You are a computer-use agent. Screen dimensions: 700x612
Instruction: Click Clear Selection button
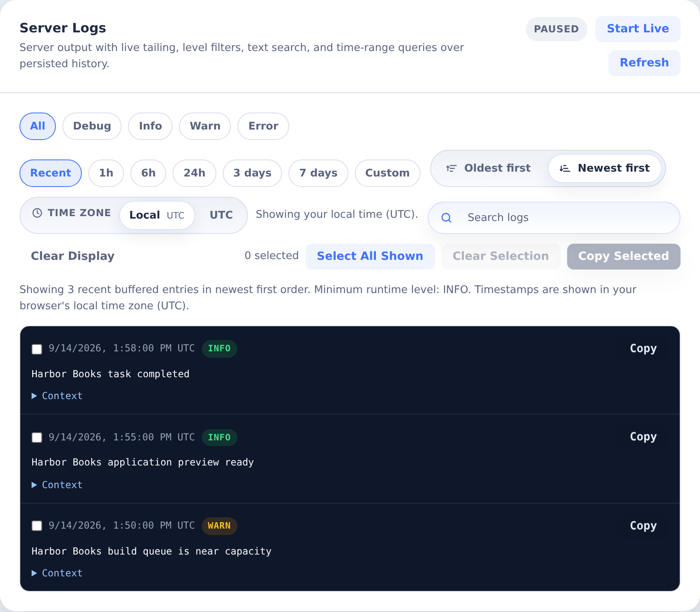click(501, 257)
